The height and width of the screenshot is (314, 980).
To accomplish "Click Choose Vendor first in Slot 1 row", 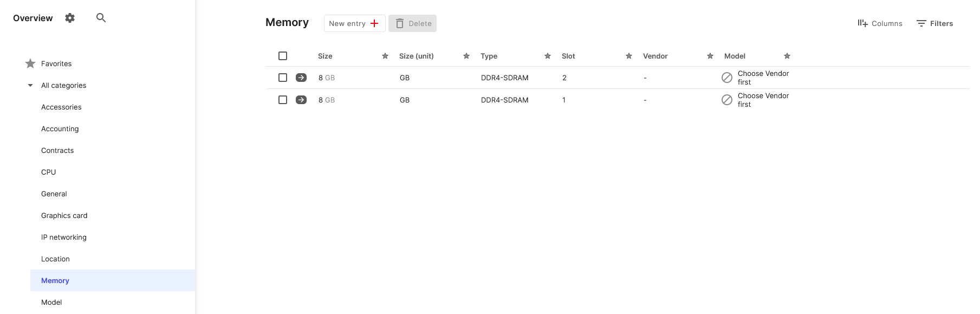I will click(763, 100).
